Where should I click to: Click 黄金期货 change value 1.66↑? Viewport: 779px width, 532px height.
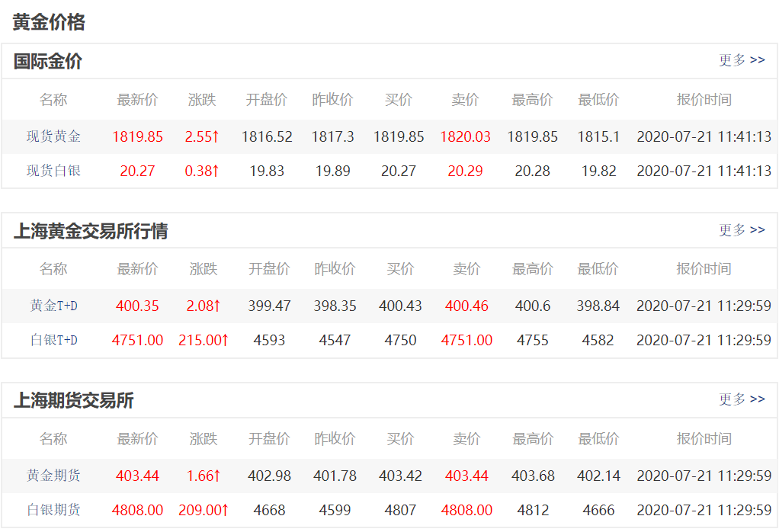pyautogui.click(x=204, y=476)
